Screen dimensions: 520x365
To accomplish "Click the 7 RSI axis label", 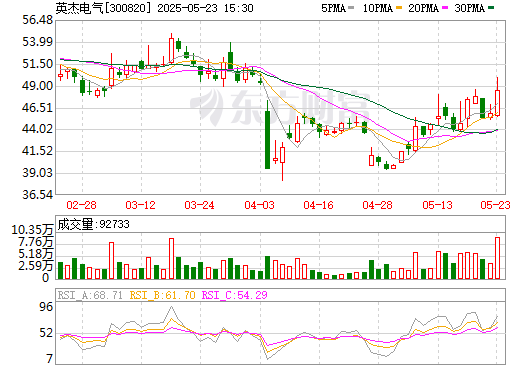I will pos(50,359).
